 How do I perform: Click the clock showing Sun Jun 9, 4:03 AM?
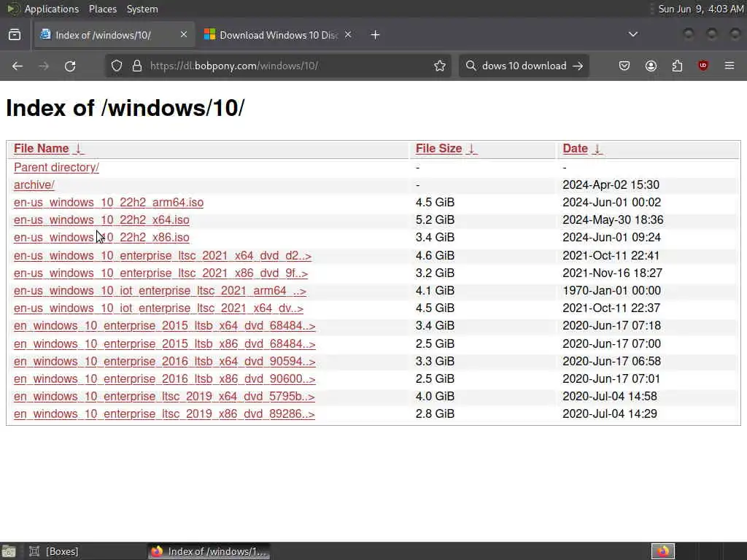coord(700,9)
